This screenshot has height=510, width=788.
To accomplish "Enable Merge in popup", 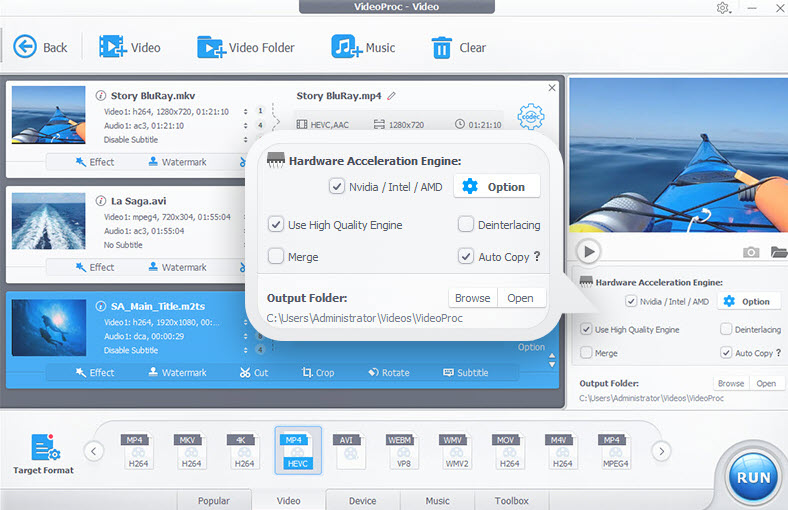I will coord(275,256).
